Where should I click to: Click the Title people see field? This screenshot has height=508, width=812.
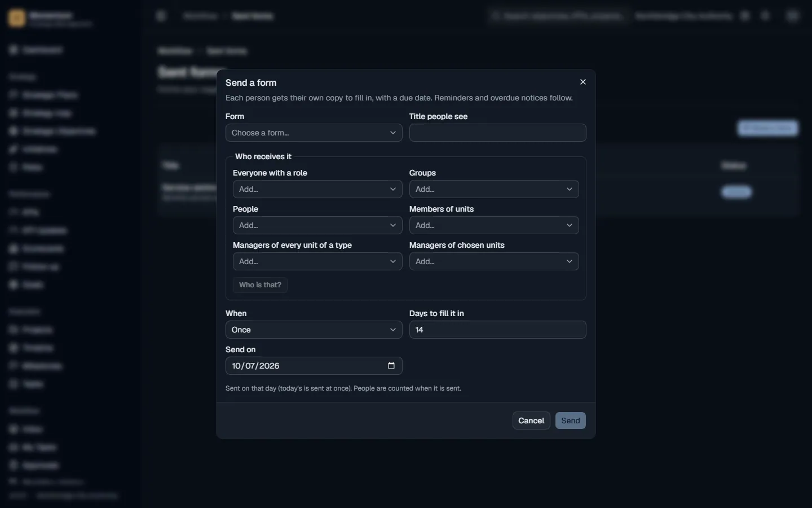[497, 133]
